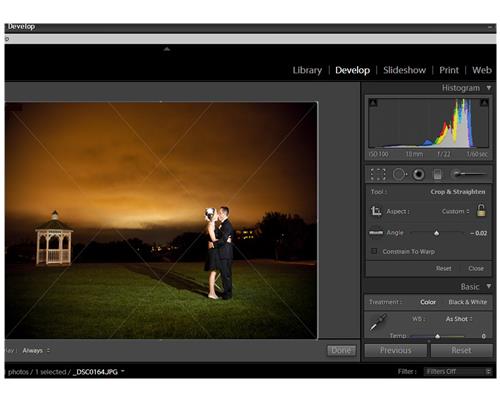Open the Filters Off filter selector

point(457,371)
